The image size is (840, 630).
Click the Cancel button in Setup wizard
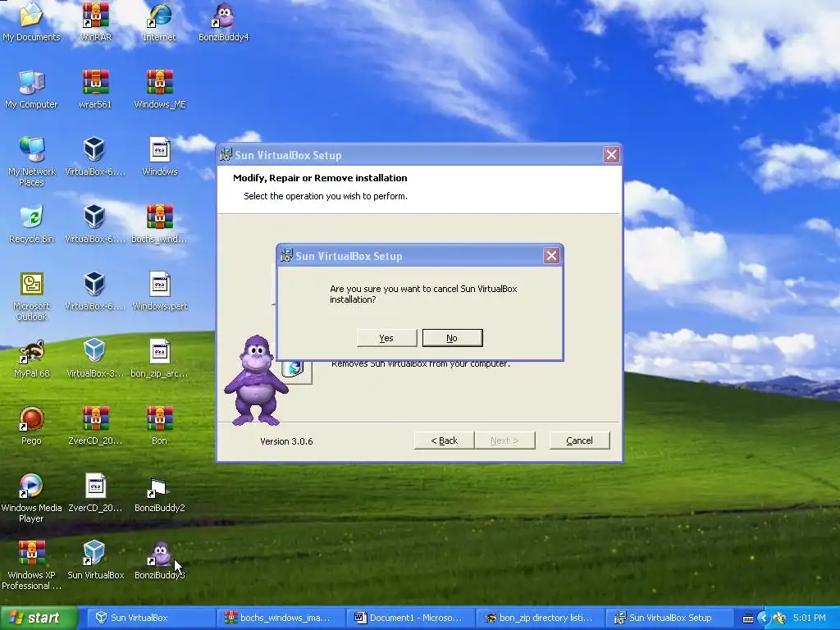pyautogui.click(x=580, y=441)
